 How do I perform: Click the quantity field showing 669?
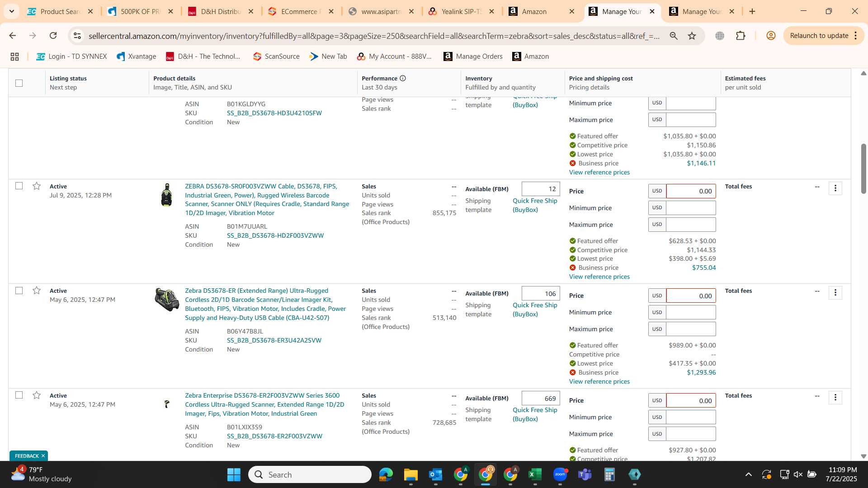click(541, 399)
